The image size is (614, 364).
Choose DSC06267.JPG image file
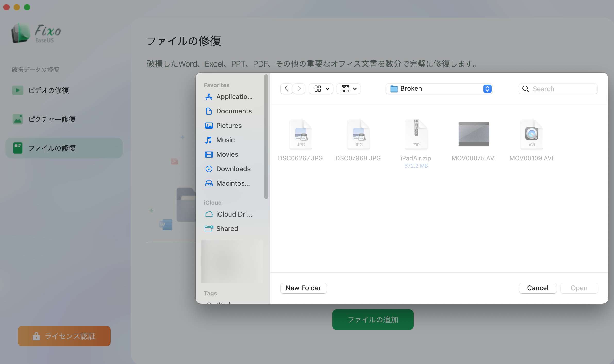tap(301, 134)
